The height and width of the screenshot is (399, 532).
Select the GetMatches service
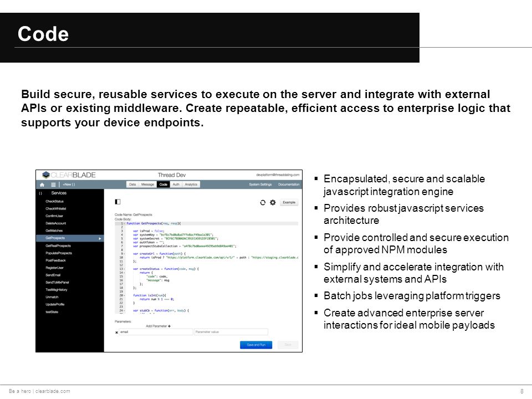coord(54,231)
